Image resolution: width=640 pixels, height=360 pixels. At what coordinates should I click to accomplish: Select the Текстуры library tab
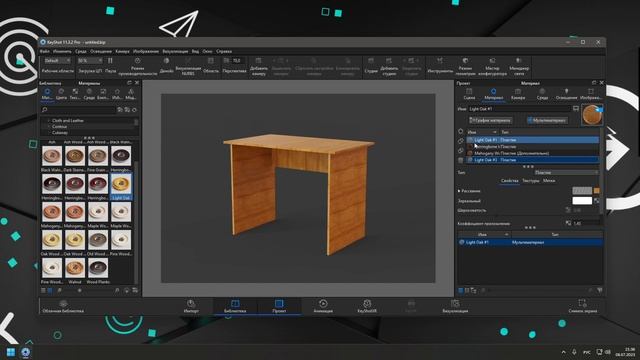point(75,94)
